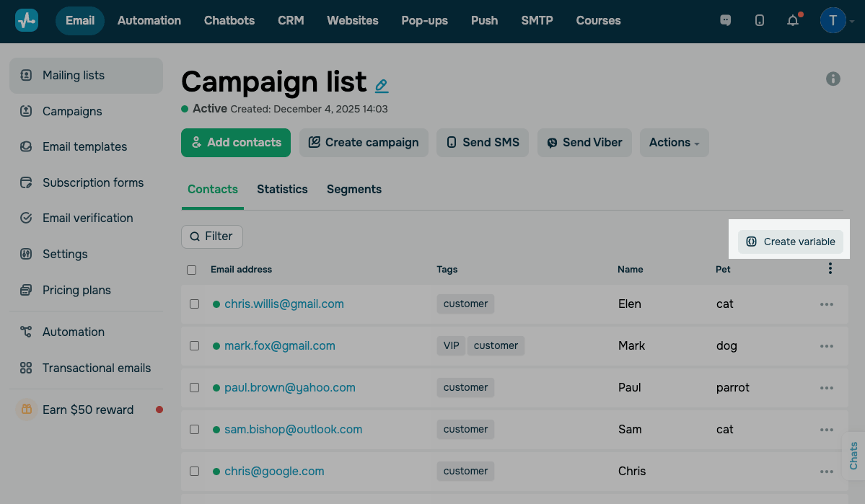Click the SendPulse logo icon

click(27, 20)
